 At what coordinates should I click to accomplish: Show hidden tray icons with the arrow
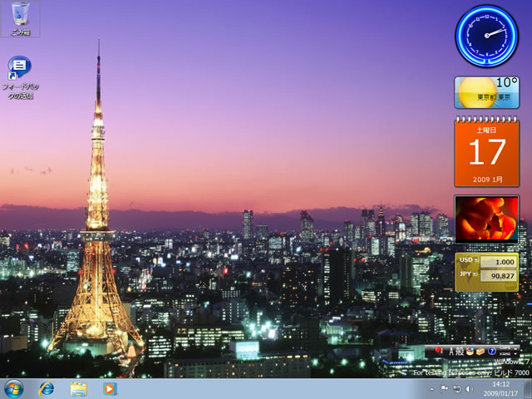click(x=431, y=389)
